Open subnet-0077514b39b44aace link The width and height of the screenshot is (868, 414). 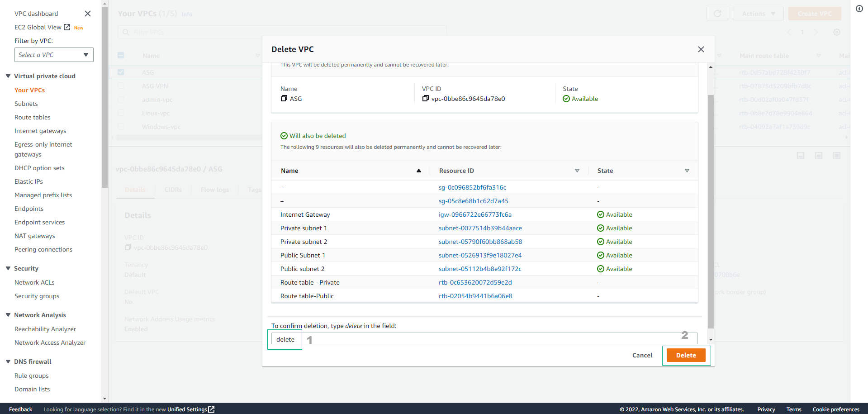pyautogui.click(x=480, y=228)
